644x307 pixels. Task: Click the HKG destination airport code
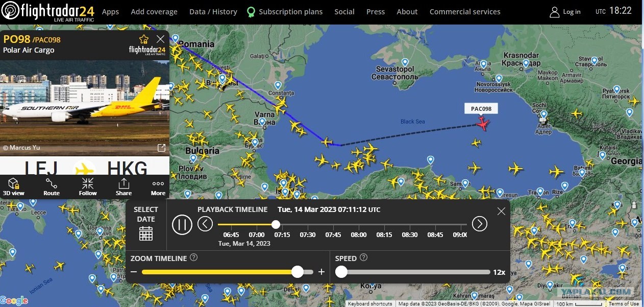128,169
